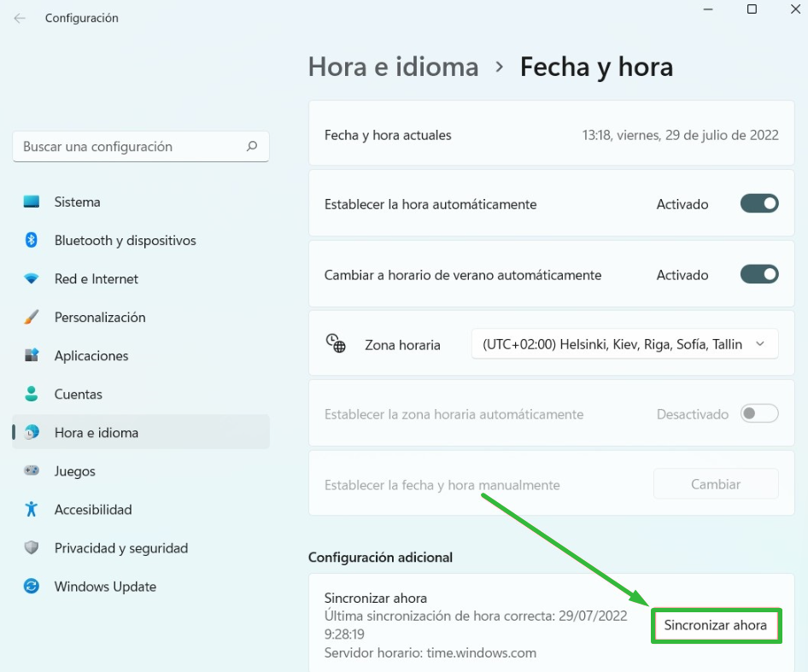The height and width of the screenshot is (672, 808).
Task: Click the Fecha y hora page title
Action: (x=597, y=67)
